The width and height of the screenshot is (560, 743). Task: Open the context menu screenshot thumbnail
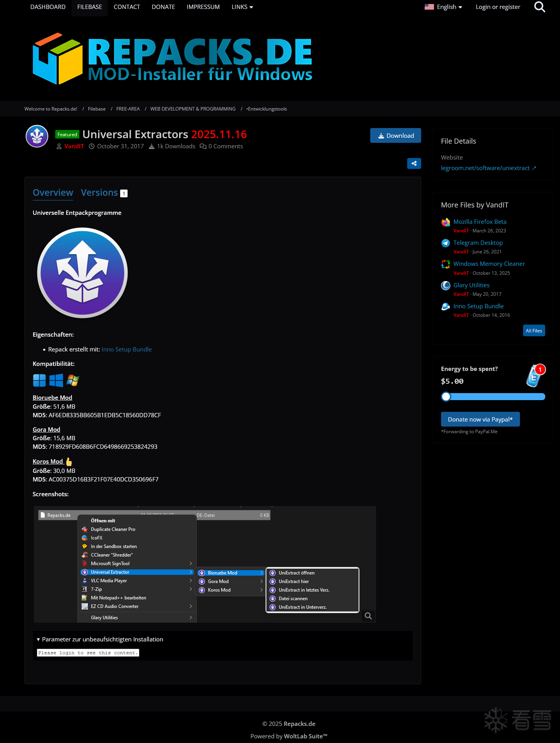pos(205,564)
